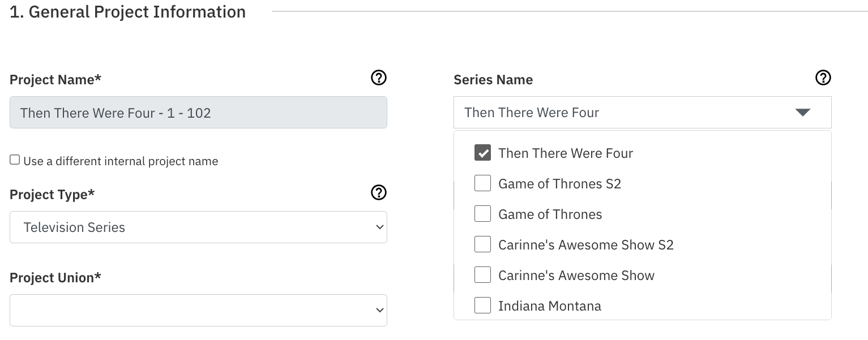The width and height of the screenshot is (868, 340).
Task: Click 'Carinne's Awesome Show' option text
Action: click(x=576, y=276)
